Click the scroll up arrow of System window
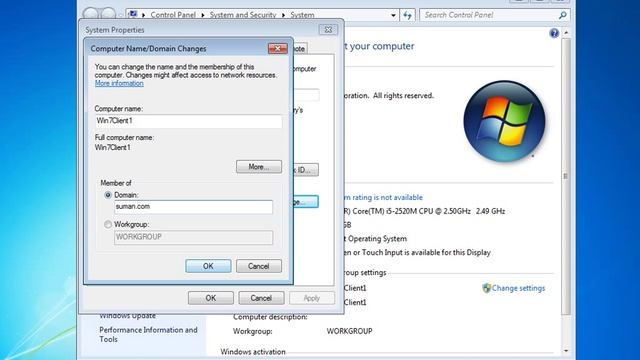This screenshot has height=360, width=640. (x=566, y=33)
